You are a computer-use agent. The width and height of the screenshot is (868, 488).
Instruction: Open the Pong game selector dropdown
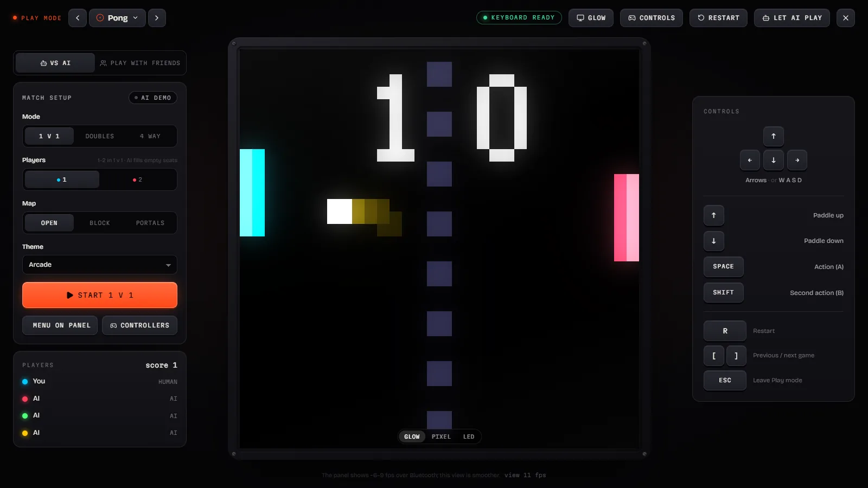click(x=117, y=18)
